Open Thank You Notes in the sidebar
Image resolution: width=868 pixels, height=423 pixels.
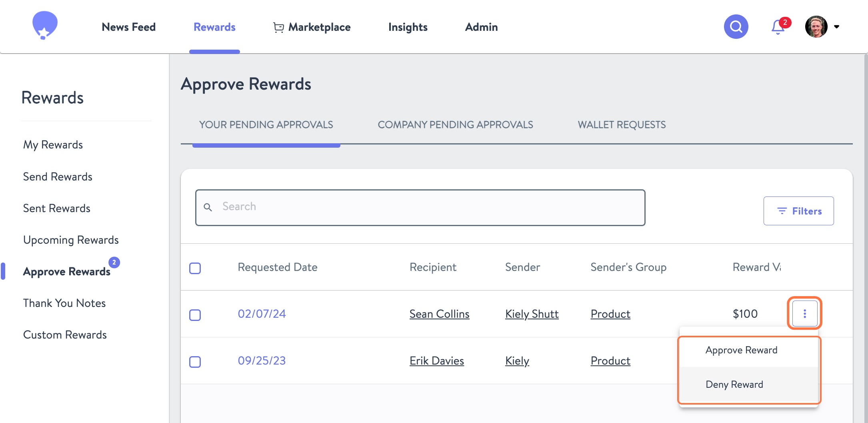64,303
